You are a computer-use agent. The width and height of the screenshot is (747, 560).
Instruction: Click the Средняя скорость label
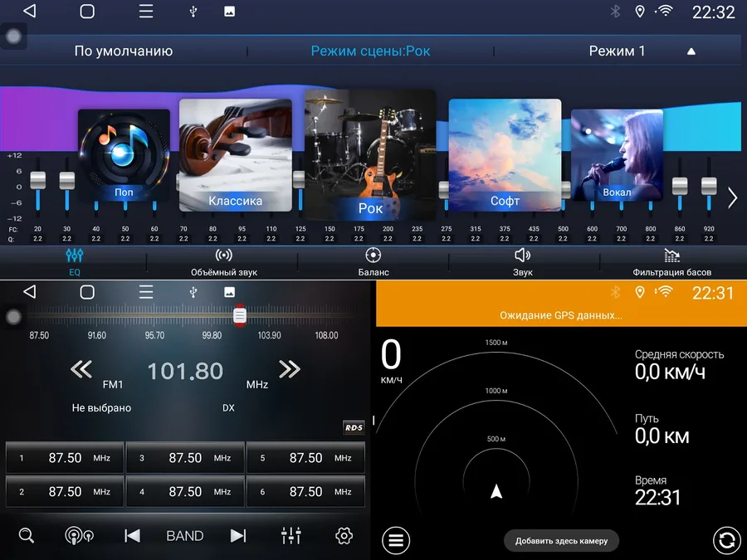click(x=679, y=354)
